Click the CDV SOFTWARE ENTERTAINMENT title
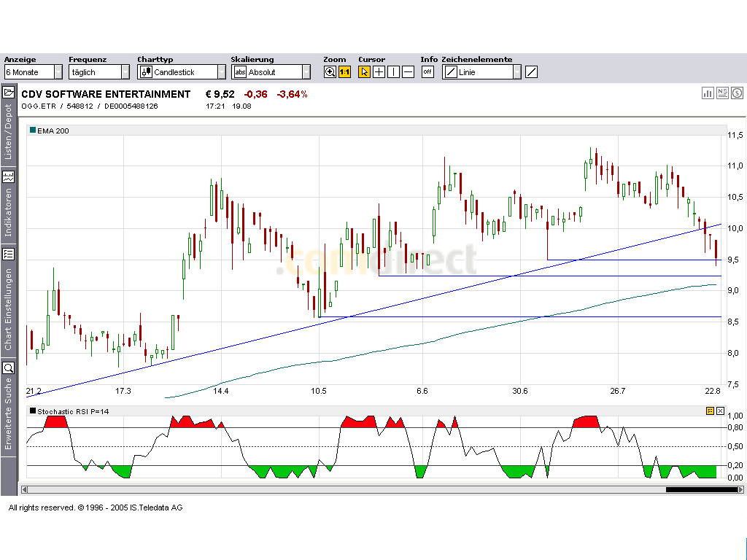 (x=106, y=94)
